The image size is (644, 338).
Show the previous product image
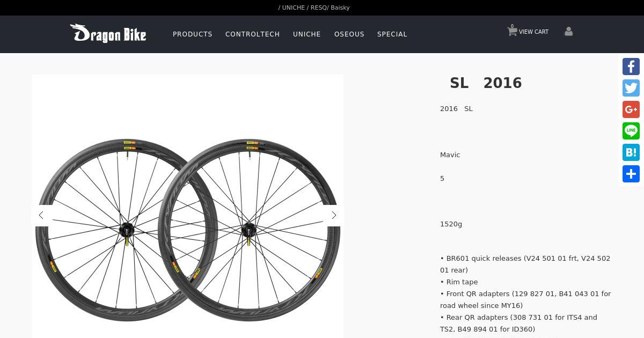point(41,215)
